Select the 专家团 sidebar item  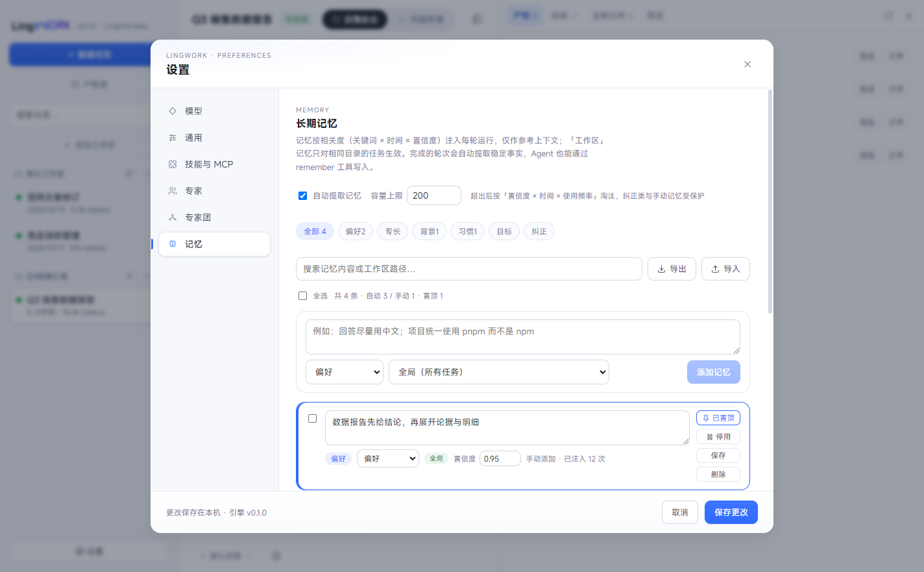[x=214, y=218]
